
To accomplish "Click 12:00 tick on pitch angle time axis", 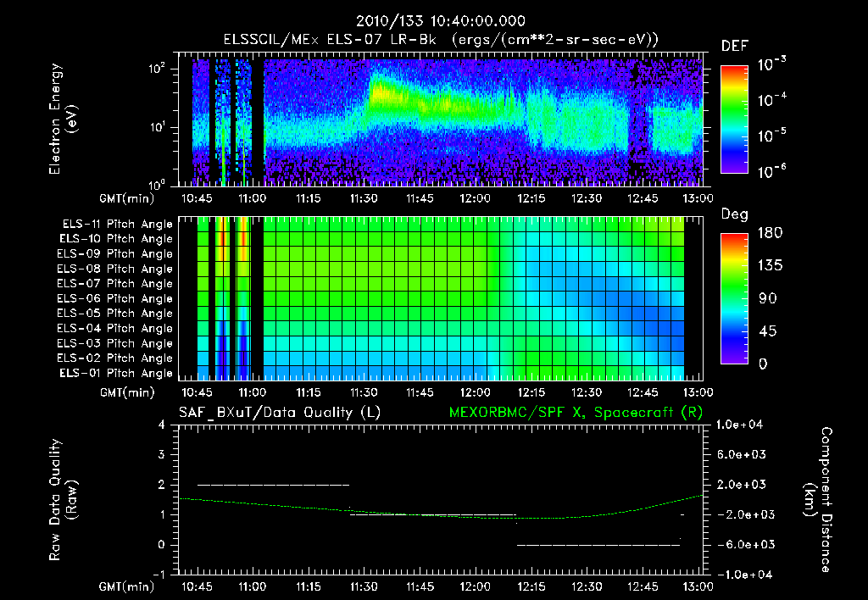I will pyautogui.click(x=475, y=393).
